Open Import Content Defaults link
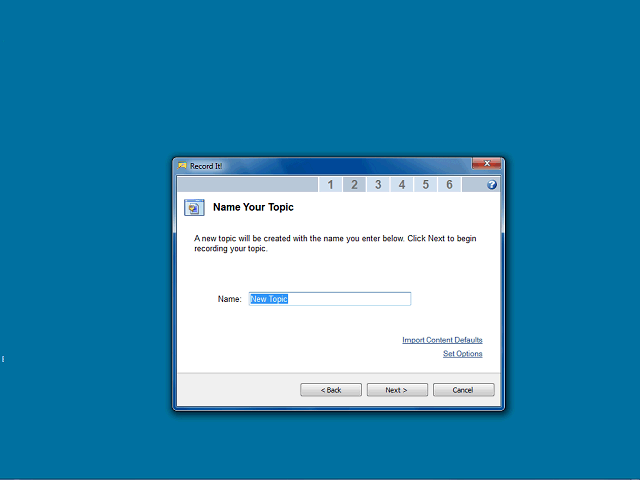The height and width of the screenshot is (480, 640). point(442,340)
